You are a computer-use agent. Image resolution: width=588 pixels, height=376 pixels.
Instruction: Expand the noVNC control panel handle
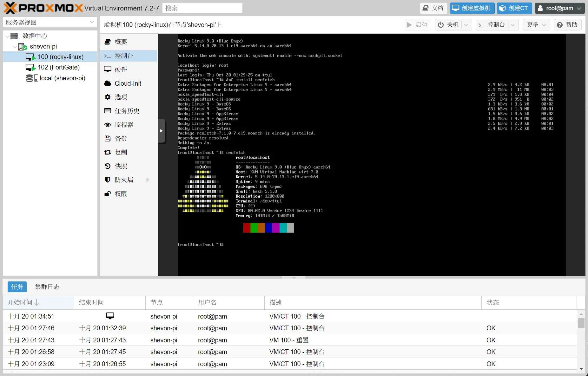pyautogui.click(x=161, y=131)
